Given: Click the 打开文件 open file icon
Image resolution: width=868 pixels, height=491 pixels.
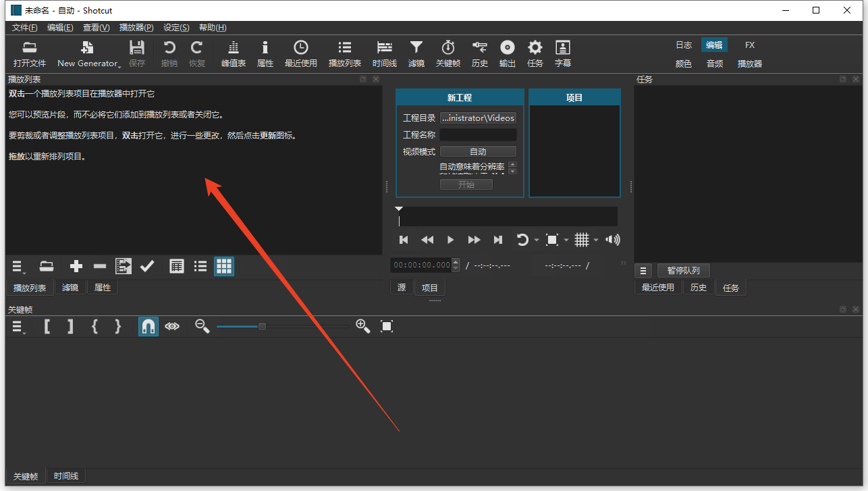Looking at the screenshot, I should 30,54.
